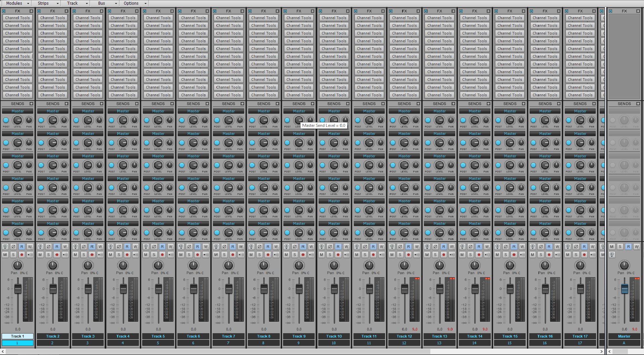Toggle the FX rack power on Track 3
644x355 pixels.
[x=74, y=11]
